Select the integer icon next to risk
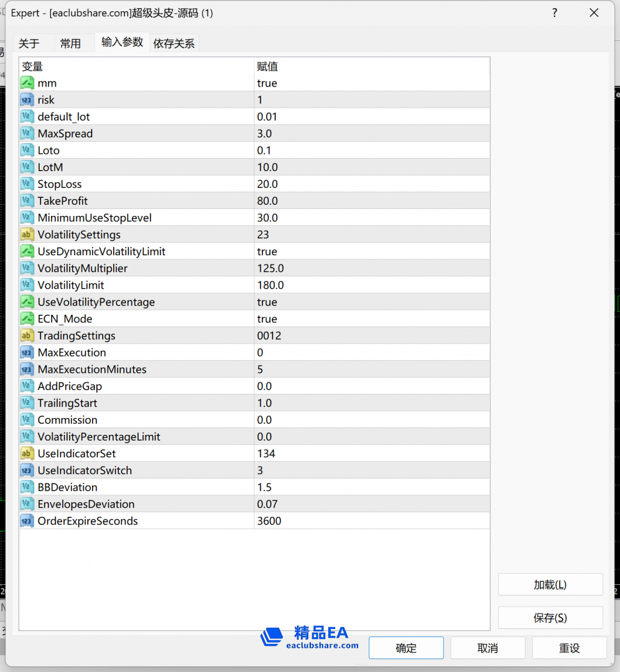The width and height of the screenshot is (620, 672). [27, 100]
